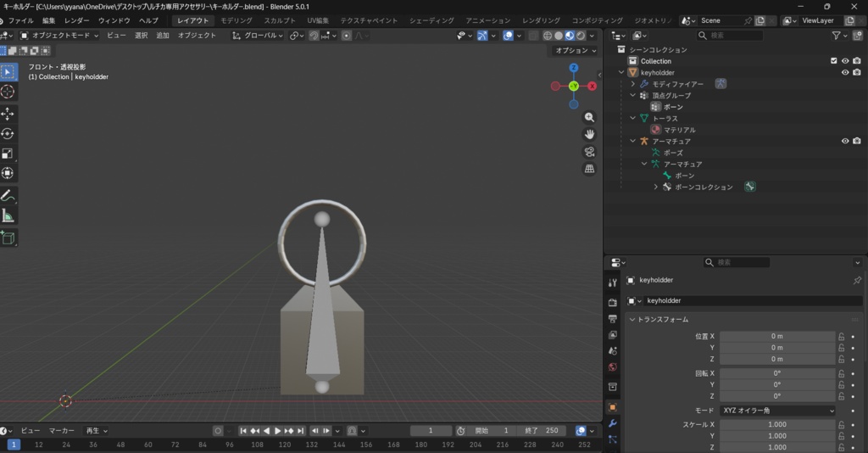Switch to the モデリング workspace tab

click(236, 20)
